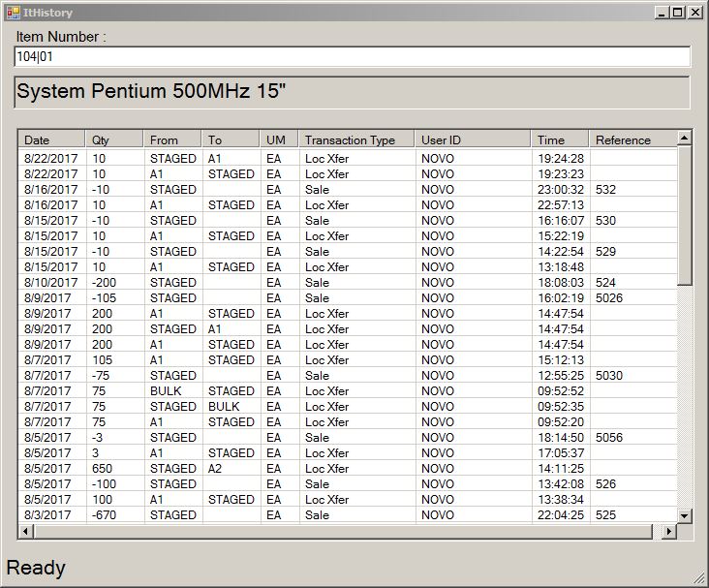Sort by the Date column header

click(51, 139)
